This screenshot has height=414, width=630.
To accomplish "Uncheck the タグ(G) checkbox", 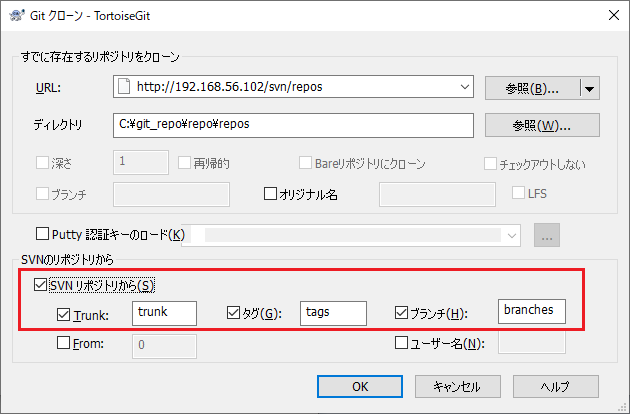I will point(233,313).
